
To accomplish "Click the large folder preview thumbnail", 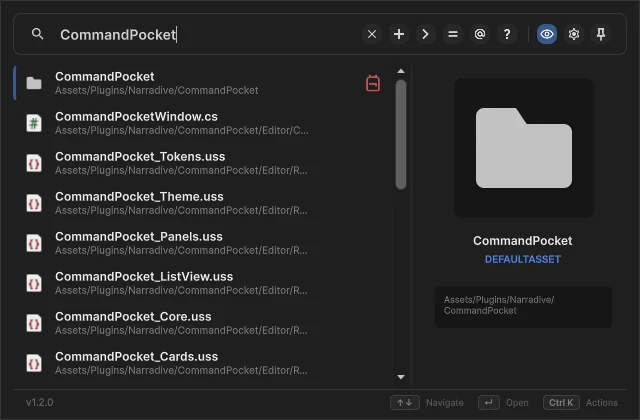I will [x=524, y=148].
